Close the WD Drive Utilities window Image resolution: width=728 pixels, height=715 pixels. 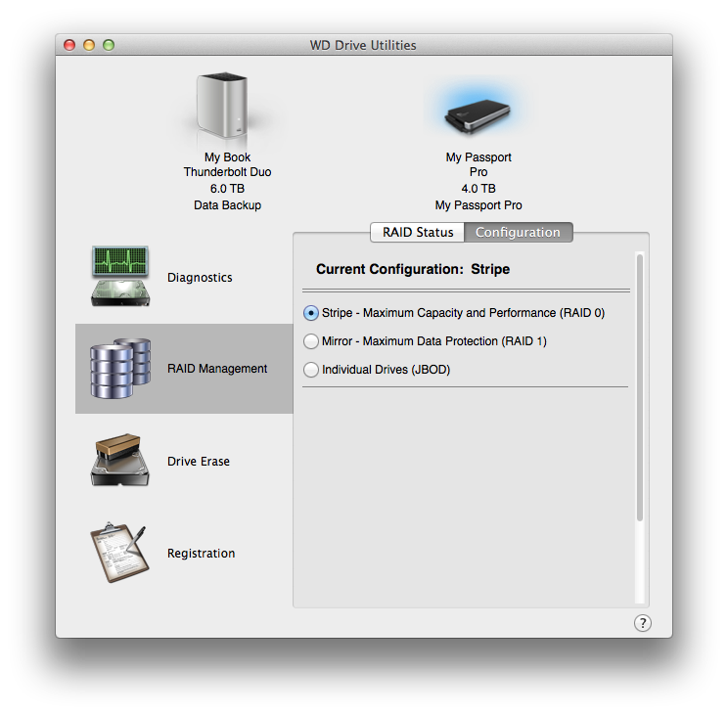pos(69,45)
